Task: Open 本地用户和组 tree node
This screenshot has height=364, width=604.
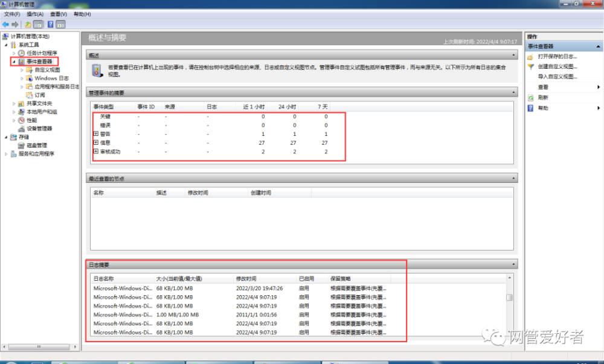Action: (x=42, y=112)
